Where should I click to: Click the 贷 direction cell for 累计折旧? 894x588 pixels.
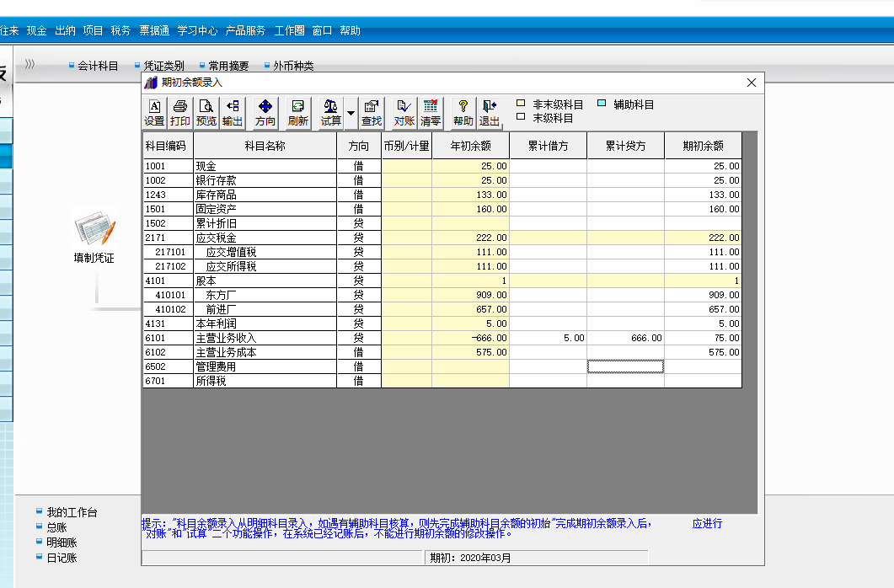[359, 223]
